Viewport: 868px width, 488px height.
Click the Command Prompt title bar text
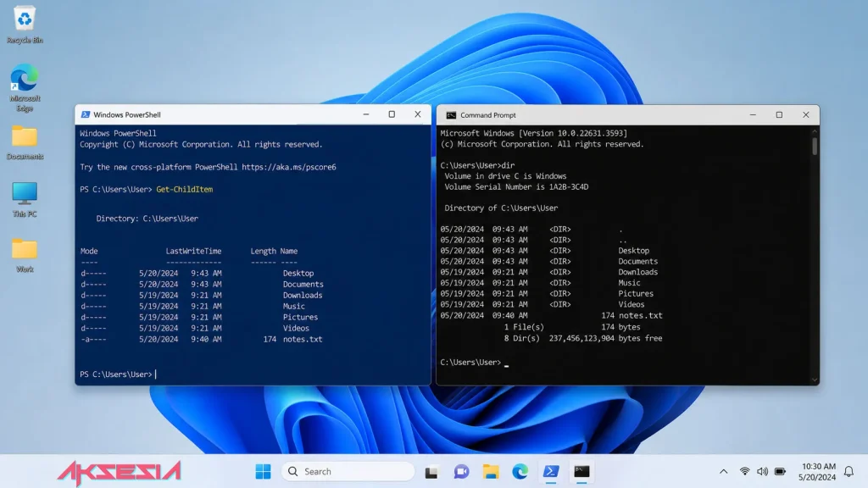[487, 115]
